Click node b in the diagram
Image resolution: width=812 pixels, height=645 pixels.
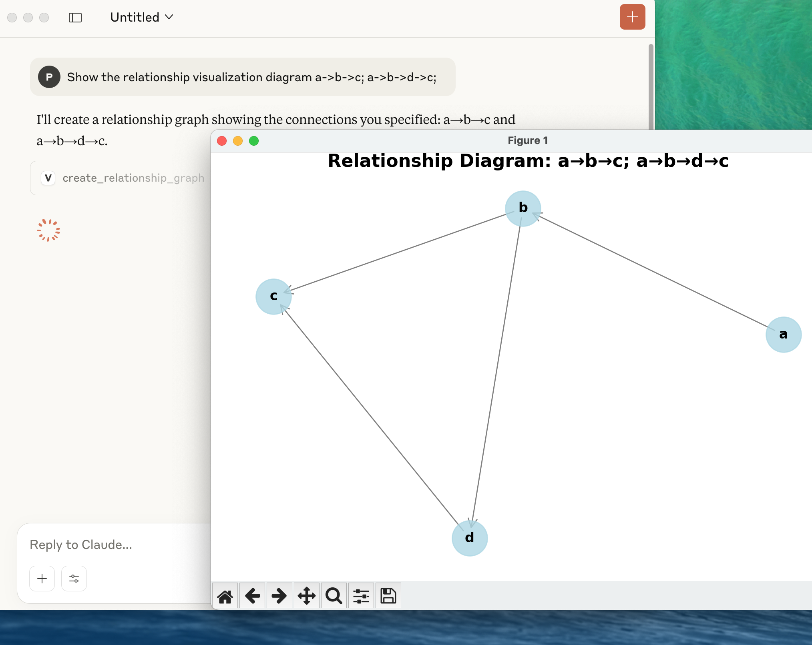[523, 208]
